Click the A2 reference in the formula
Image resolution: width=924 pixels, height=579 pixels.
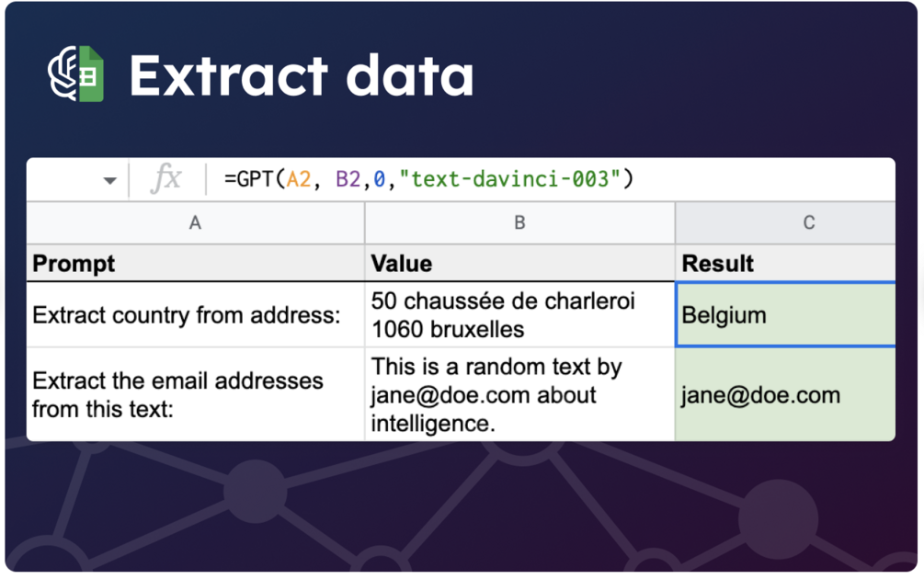pyautogui.click(x=299, y=179)
